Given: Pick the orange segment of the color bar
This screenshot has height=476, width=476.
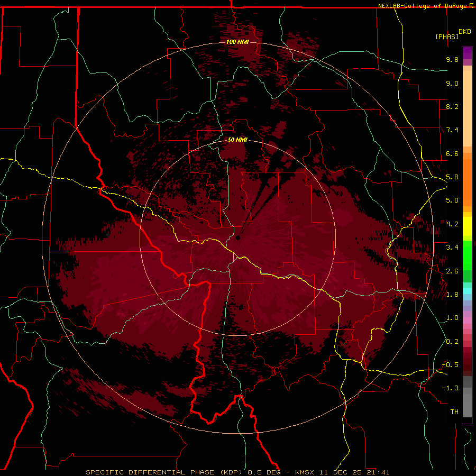Looking at the screenshot, I should tap(467, 183).
